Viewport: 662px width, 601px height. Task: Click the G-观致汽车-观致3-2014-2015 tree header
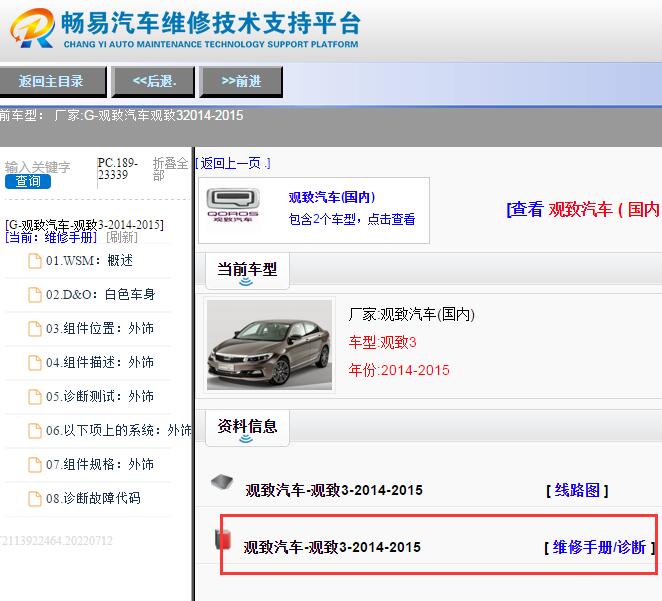pyautogui.click(x=84, y=225)
